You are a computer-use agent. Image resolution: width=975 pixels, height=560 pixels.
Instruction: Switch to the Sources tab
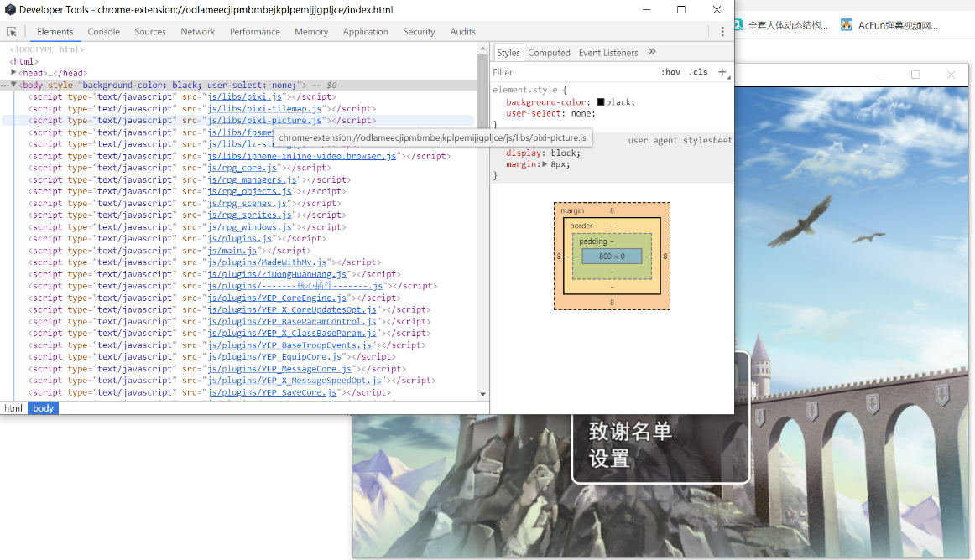tap(150, 32)
